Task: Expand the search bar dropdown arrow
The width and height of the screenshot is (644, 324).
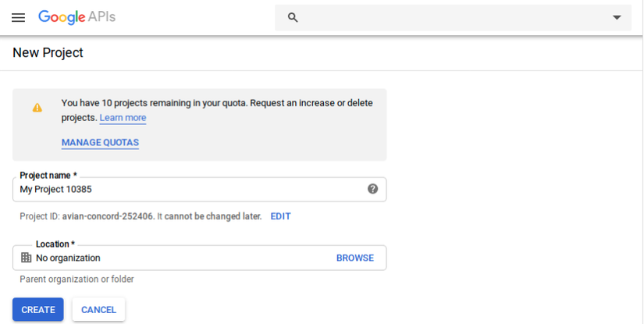Action: pyautogui.click(x=617, y=17)
